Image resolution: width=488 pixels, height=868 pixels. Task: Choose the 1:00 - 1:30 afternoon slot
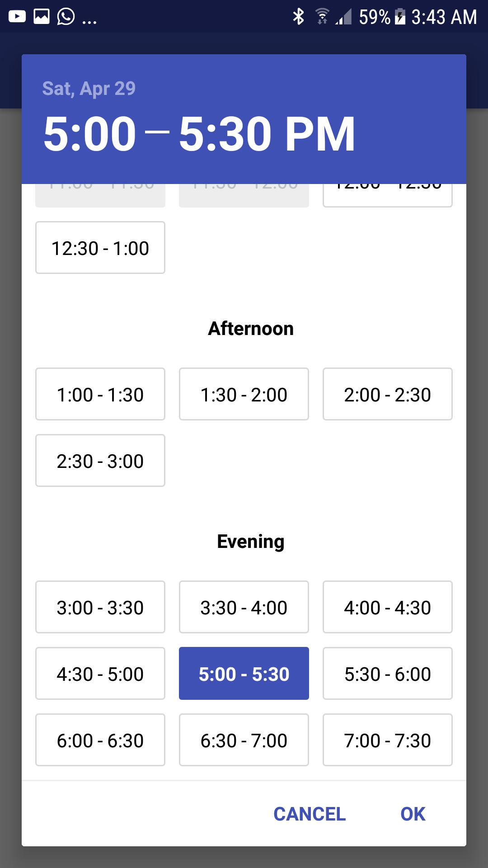[100, 394]
